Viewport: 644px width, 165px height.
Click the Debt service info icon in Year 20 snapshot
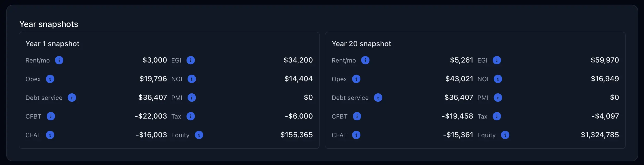tap(378, 98)
